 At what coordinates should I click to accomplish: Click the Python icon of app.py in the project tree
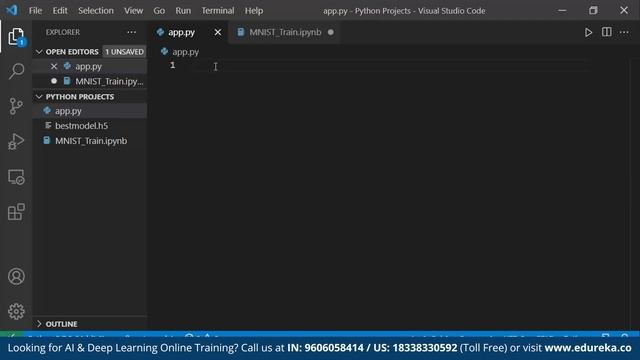click(x=47, y=111)
